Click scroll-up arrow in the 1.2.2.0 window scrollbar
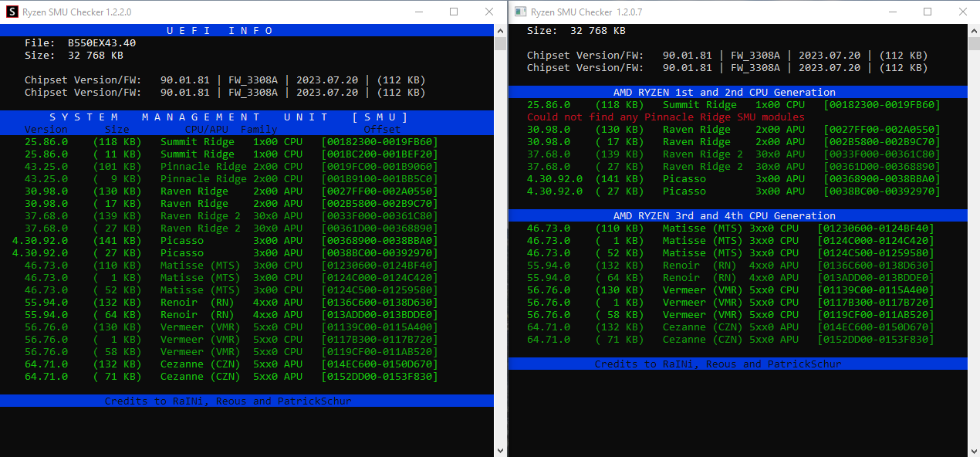980x457 pixels. click(x=500, y=30)
